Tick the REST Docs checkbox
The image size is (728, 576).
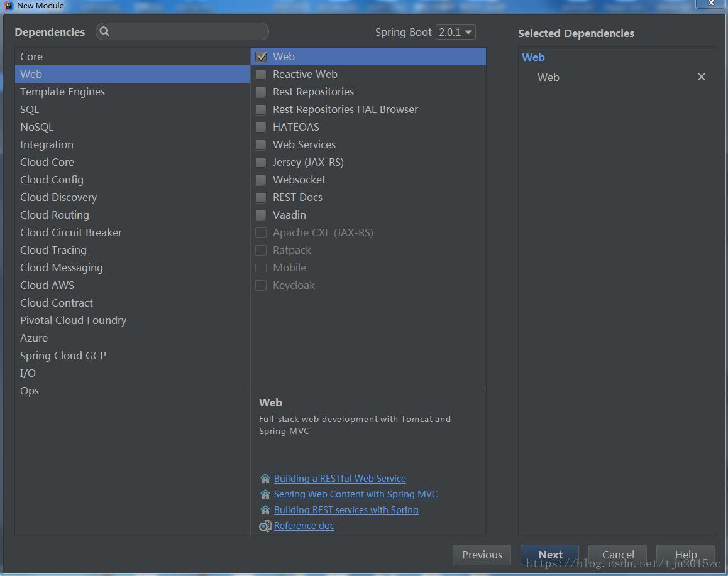(261, 198)
